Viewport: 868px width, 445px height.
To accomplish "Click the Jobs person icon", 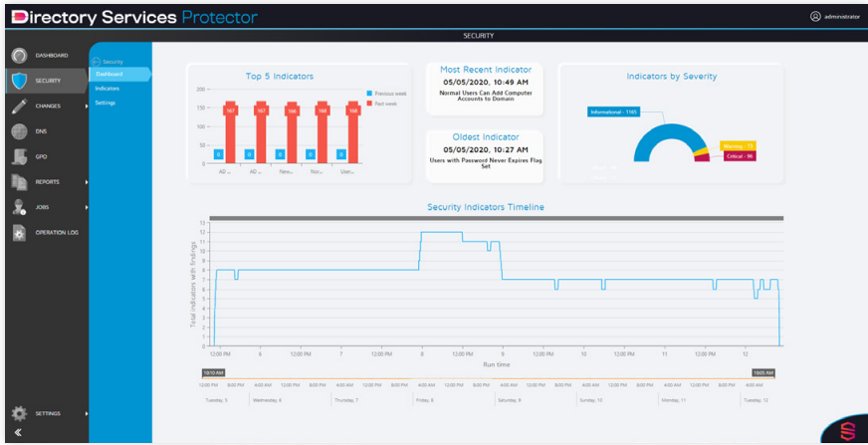I will [x=19, y=207].
